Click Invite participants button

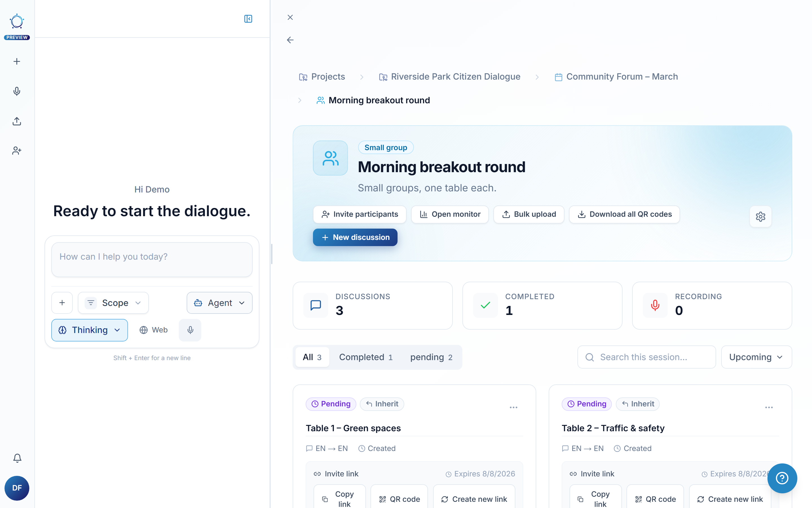(360, 214)
